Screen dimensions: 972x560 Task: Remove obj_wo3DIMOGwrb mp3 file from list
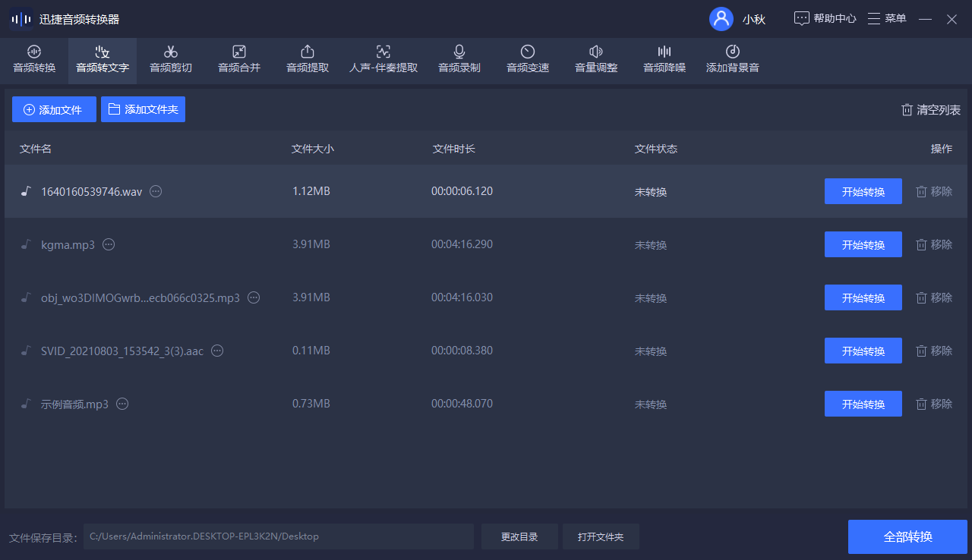tap(934, 297)
